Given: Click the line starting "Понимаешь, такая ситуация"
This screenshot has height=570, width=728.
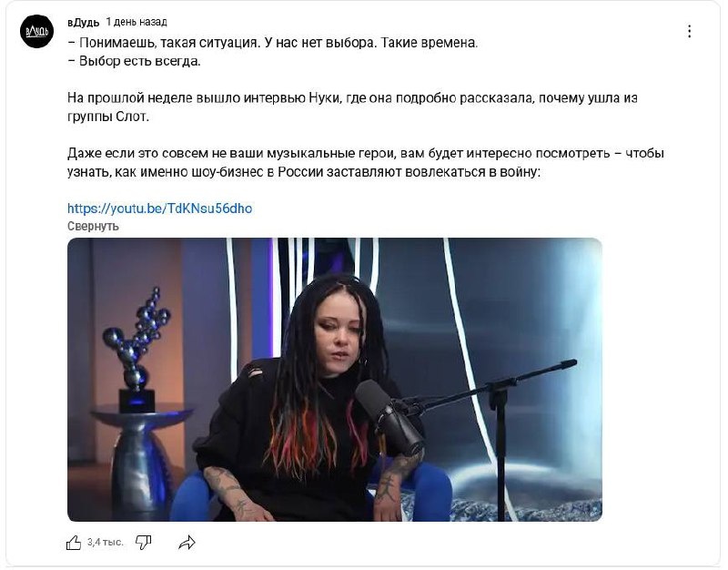Looking at the screenshot, I should pos(272,43).
